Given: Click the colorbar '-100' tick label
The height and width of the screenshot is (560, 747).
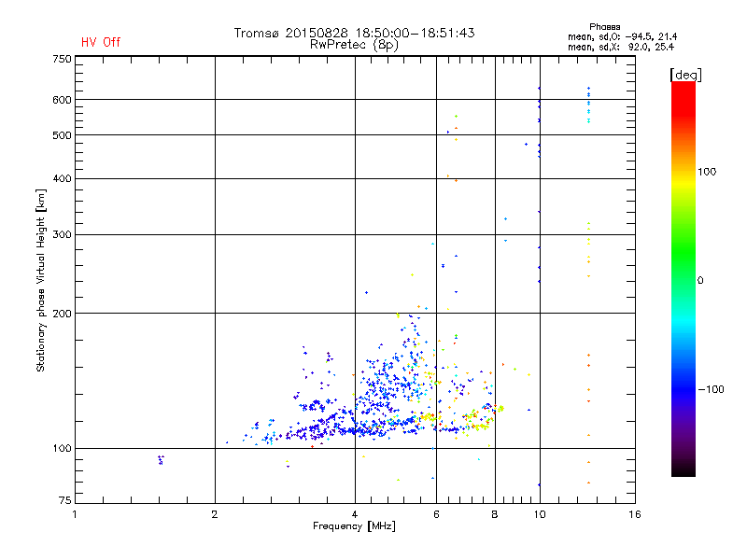Looking at the screenshot, I should pyautogui.click(x=711, y=389).
